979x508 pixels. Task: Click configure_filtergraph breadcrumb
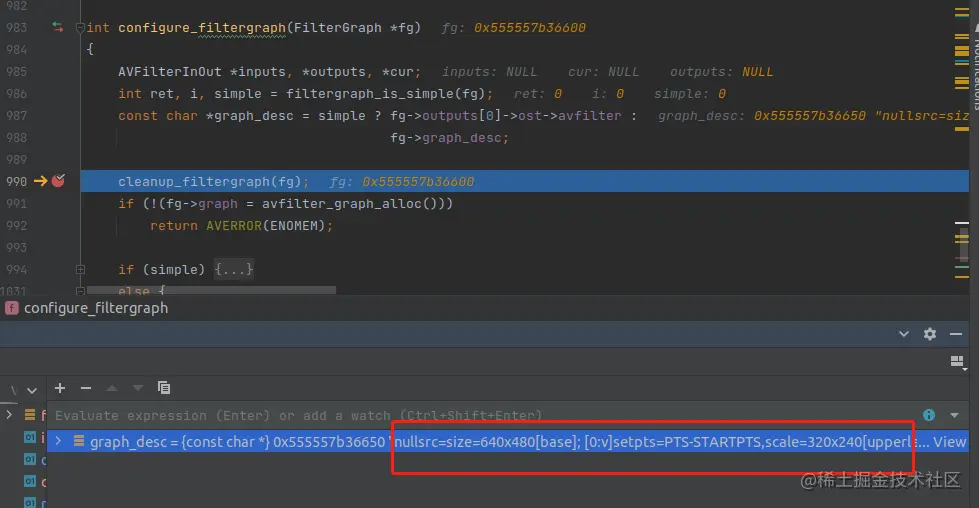coord(96,308)
